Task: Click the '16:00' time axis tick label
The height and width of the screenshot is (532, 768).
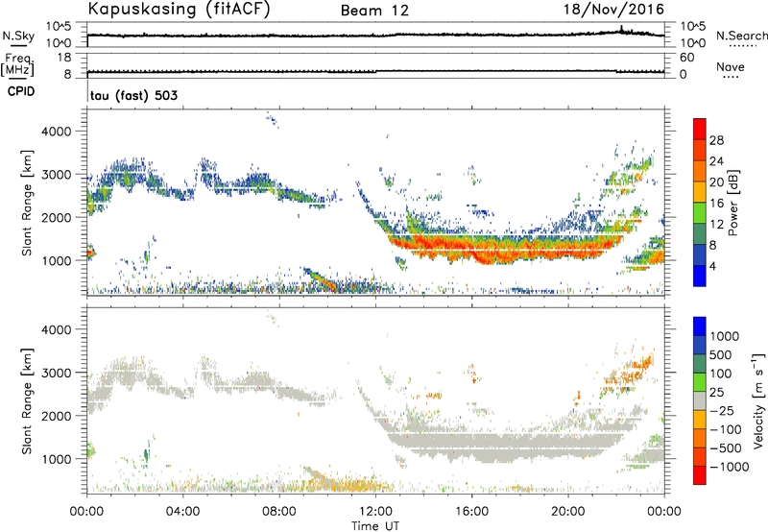Action: click(471, 512)
